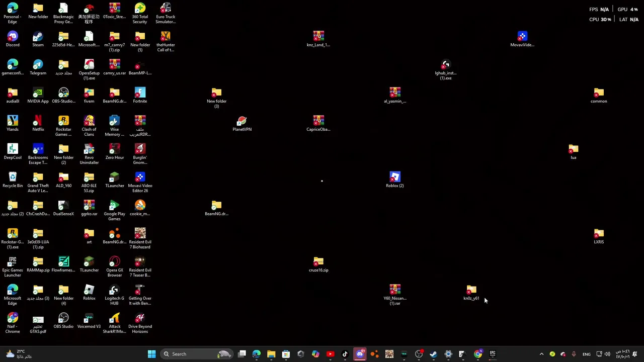
Task: Open Steam from the taskbar
Action: coord(433,354)
